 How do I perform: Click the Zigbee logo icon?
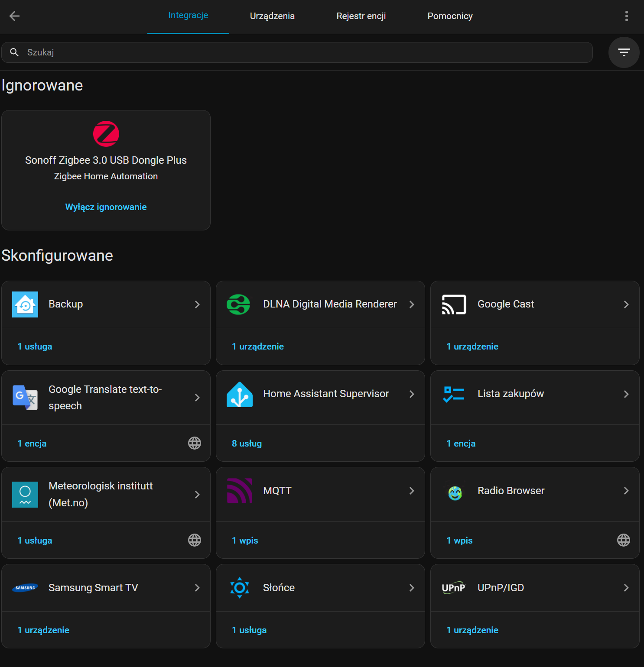[x=106, y=134]
